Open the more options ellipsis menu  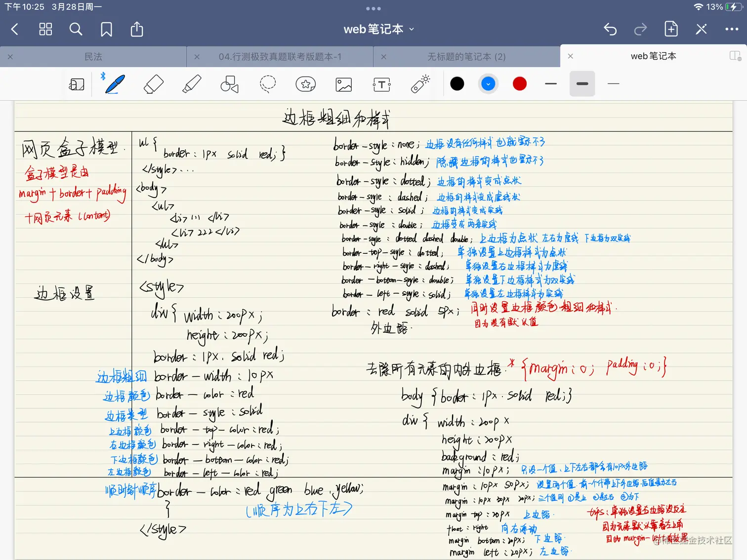(x=732, y=30)
